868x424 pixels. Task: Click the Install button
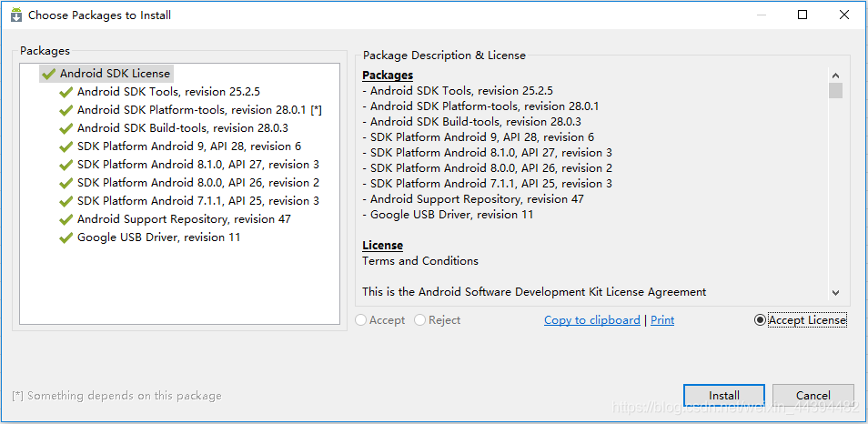coord(724,396)
